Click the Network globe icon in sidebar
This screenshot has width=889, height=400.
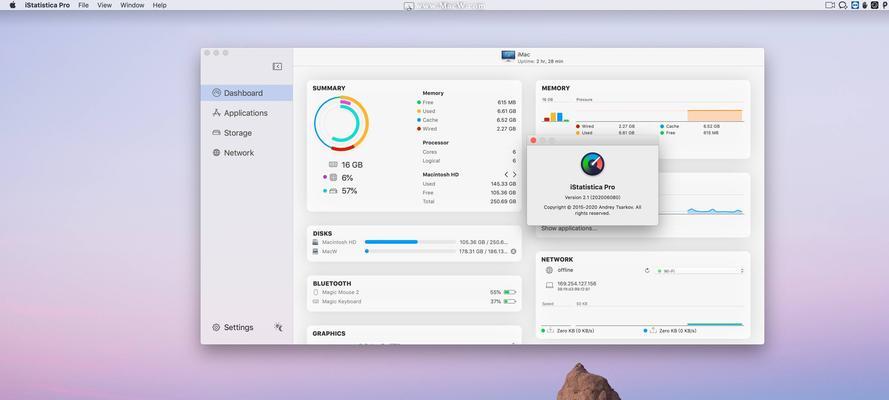(216, 152)
